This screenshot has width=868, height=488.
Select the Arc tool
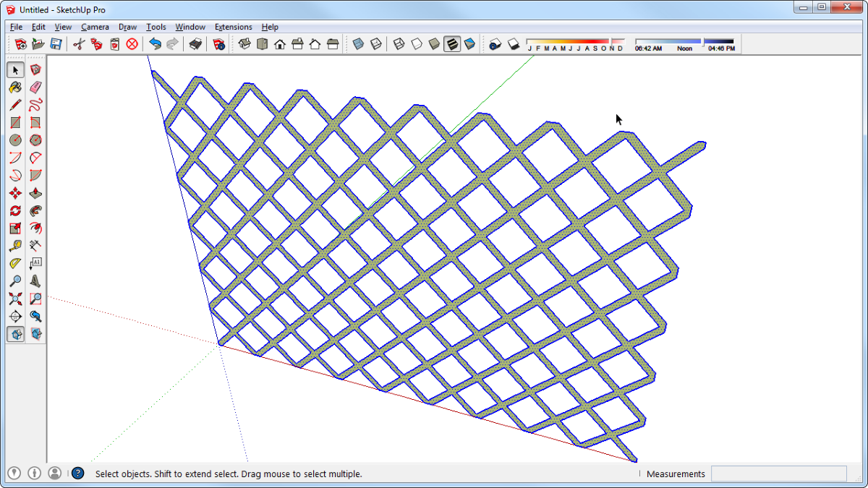pyautogui.click(x=15, y=158)
